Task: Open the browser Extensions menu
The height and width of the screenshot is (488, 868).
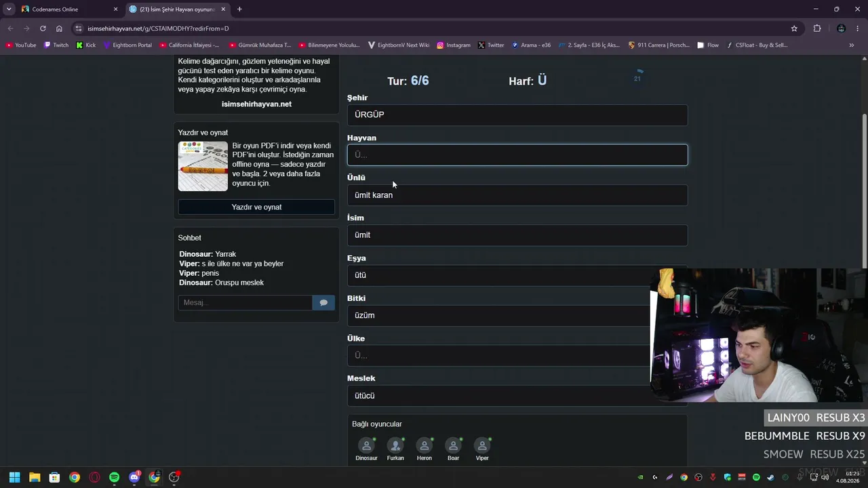Action: pos(817,28)
